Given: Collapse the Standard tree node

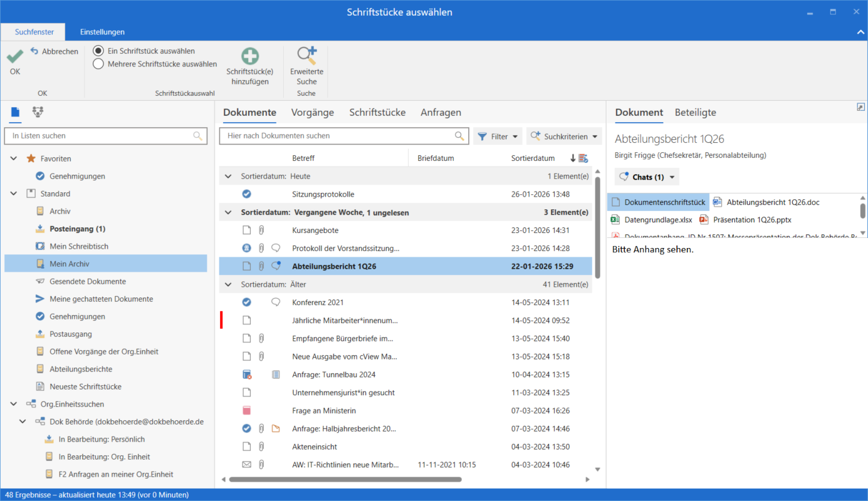Looking at the screenshot, I should click(x=14, y=194).
